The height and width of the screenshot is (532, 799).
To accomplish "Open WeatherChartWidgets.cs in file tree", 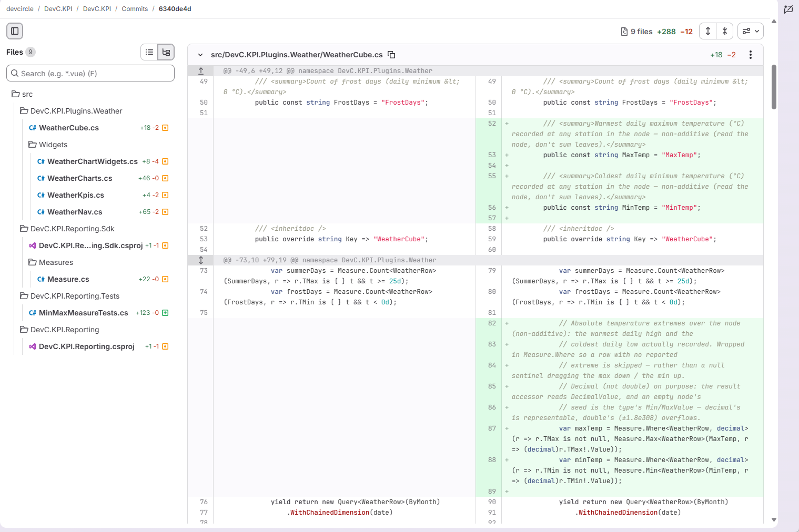I will point(93,161).
